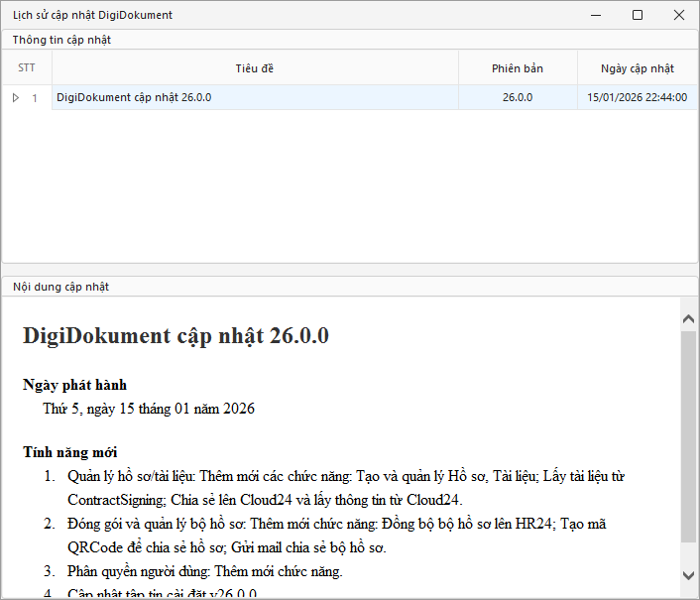Close the Lịch sử cập nhật window
The image size is (700, 600).
tap(679, 15)
